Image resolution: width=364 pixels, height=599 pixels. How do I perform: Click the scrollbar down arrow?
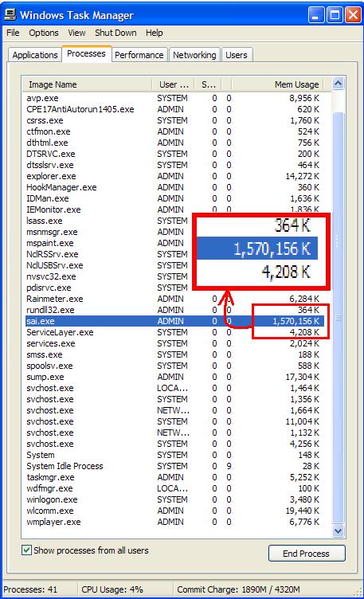(338, 530)
